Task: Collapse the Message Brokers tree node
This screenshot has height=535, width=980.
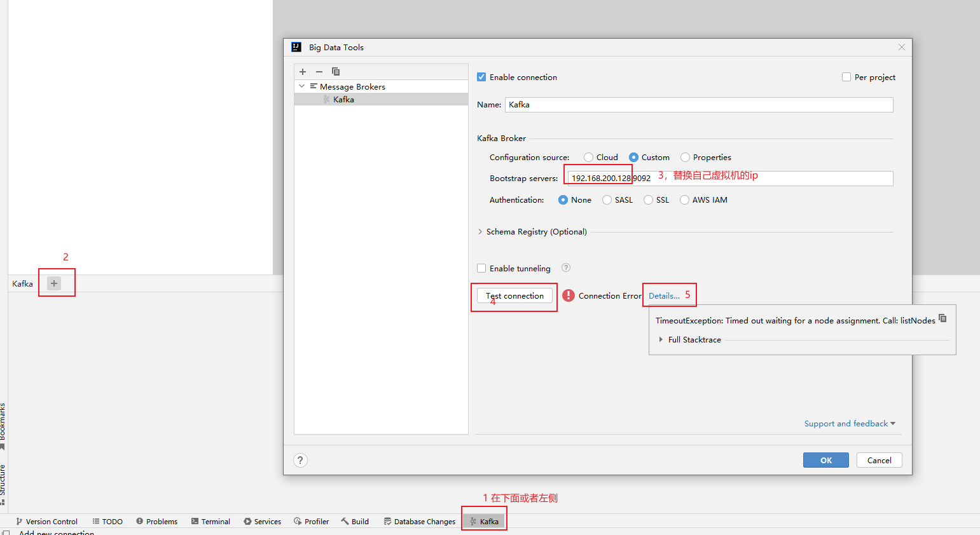Action: [x=302, y=86]
